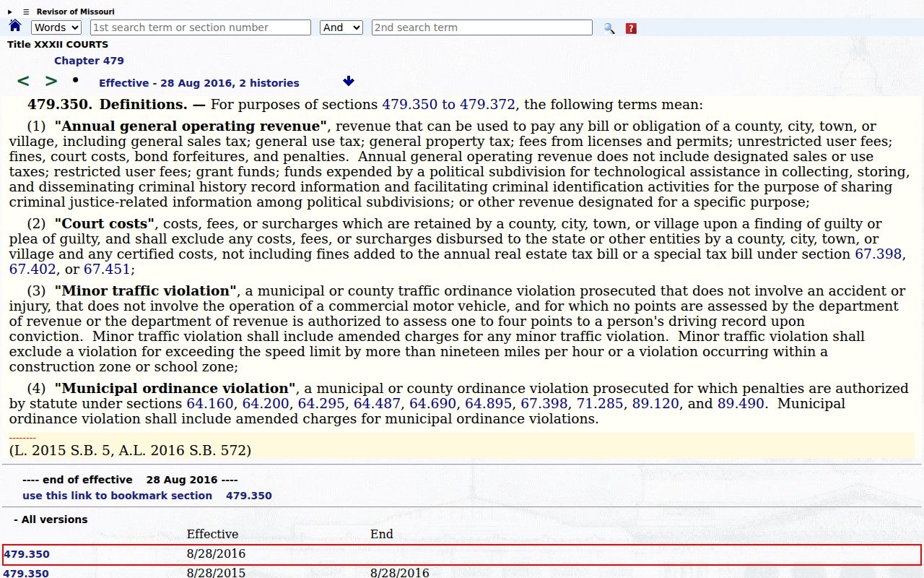Open section 64.200 link
The width and height of the screenshot is (924, 578).
coord(266,404)
